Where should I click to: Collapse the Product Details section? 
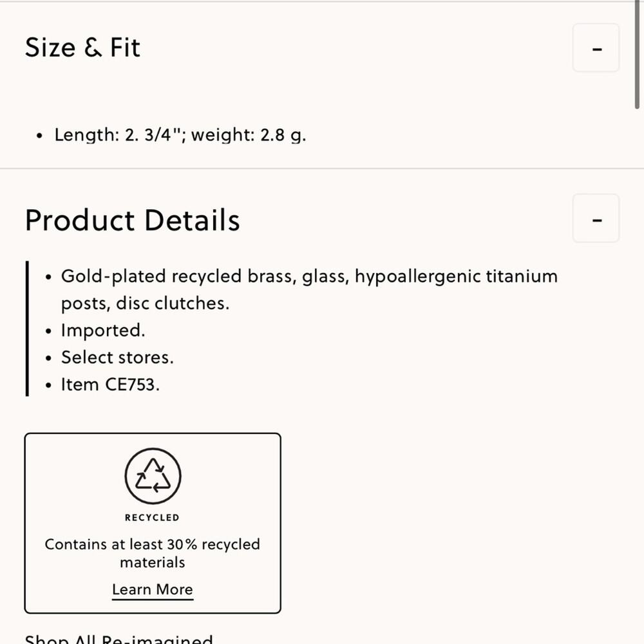[x=596, y=218]
